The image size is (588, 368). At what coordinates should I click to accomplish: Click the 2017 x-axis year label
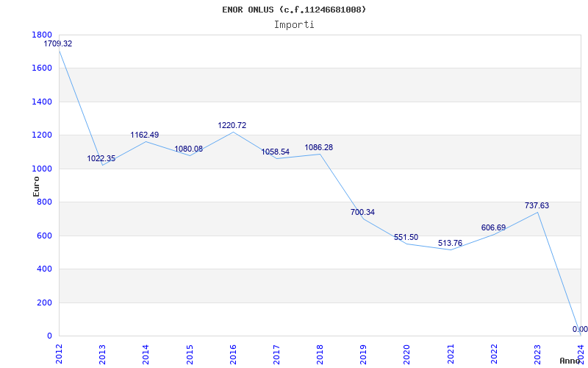[x=276, y=354]
